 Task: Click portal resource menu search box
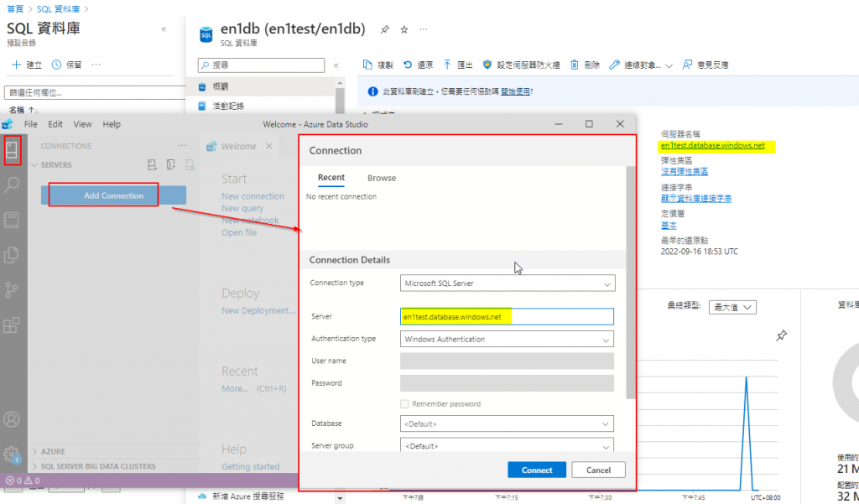tap(262, 65)
